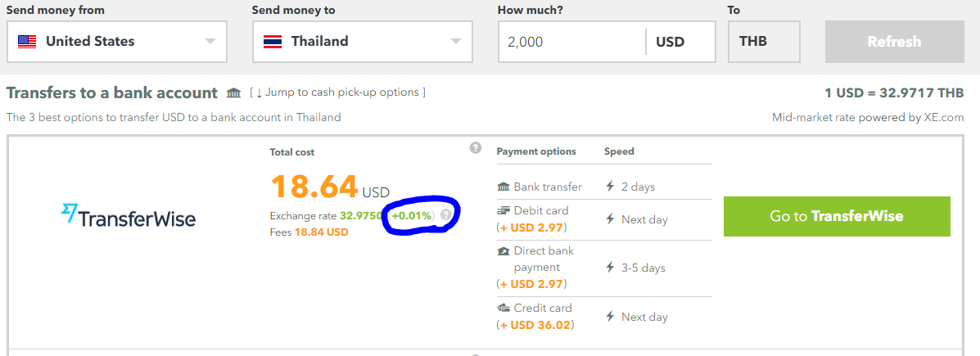Click the exchange rate help question mark

(446, 214)
